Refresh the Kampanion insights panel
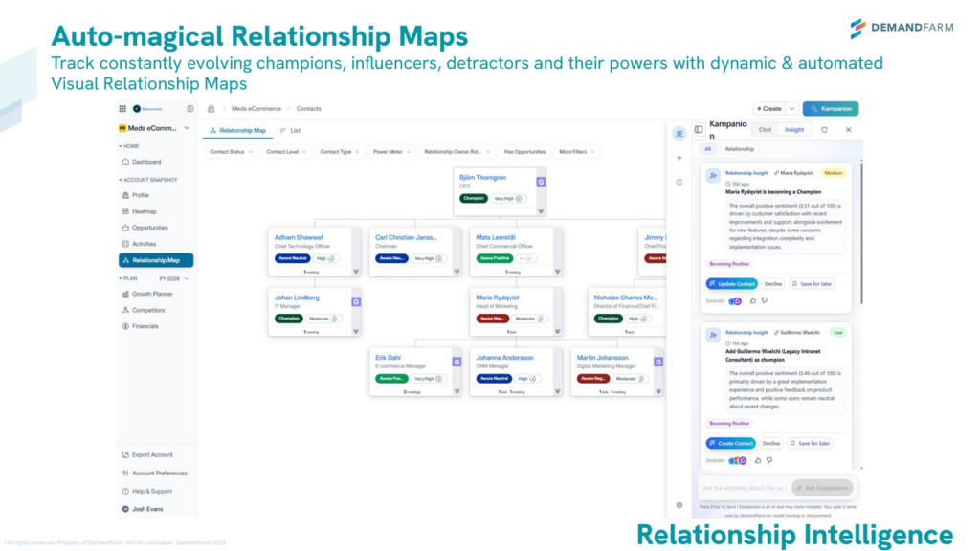This screenshot has height=551, width=980. [825, 129]
